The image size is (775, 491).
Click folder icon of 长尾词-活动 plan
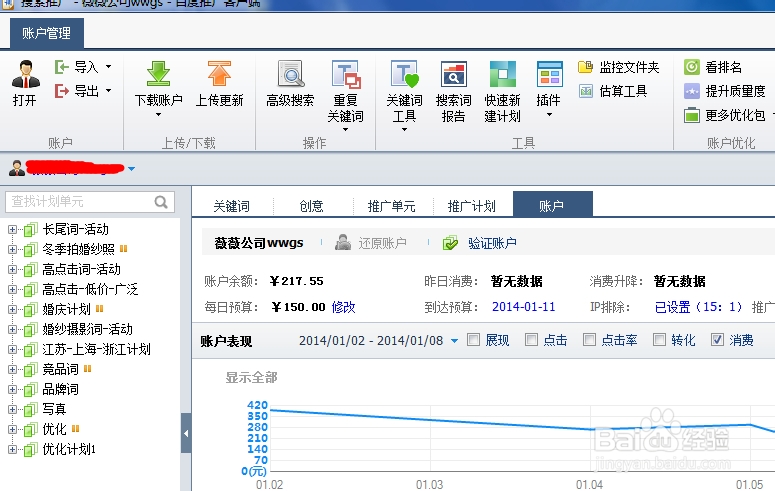point(31,229)
